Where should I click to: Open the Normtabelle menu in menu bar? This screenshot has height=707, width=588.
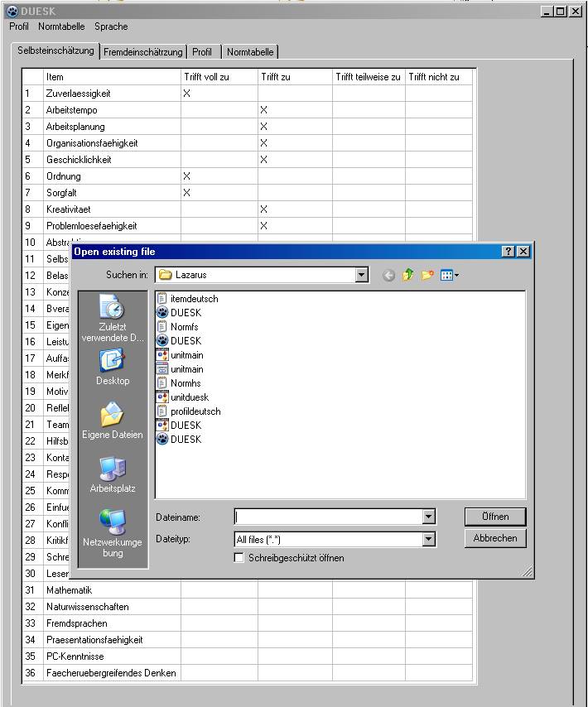coord(61,26)
